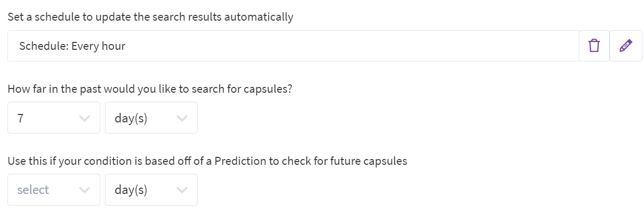Click the 'day(s)' text in Prediction row

tap(130, 190)
